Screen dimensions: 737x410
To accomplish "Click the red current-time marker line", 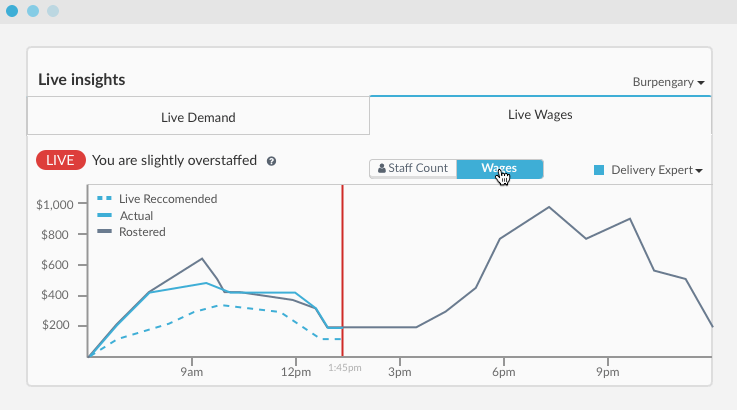I will click(x=342, y=260).
